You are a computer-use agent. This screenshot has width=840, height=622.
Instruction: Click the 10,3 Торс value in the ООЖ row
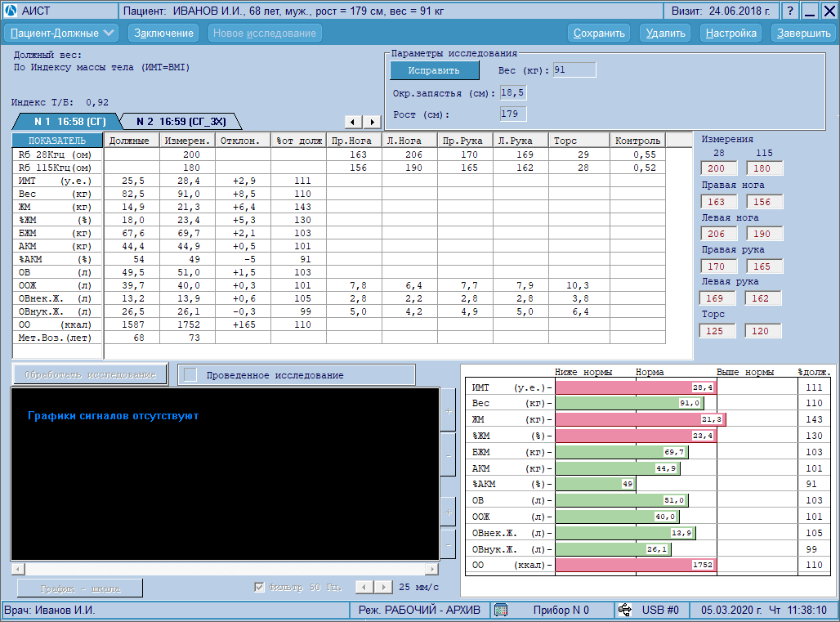click(579, 285)
